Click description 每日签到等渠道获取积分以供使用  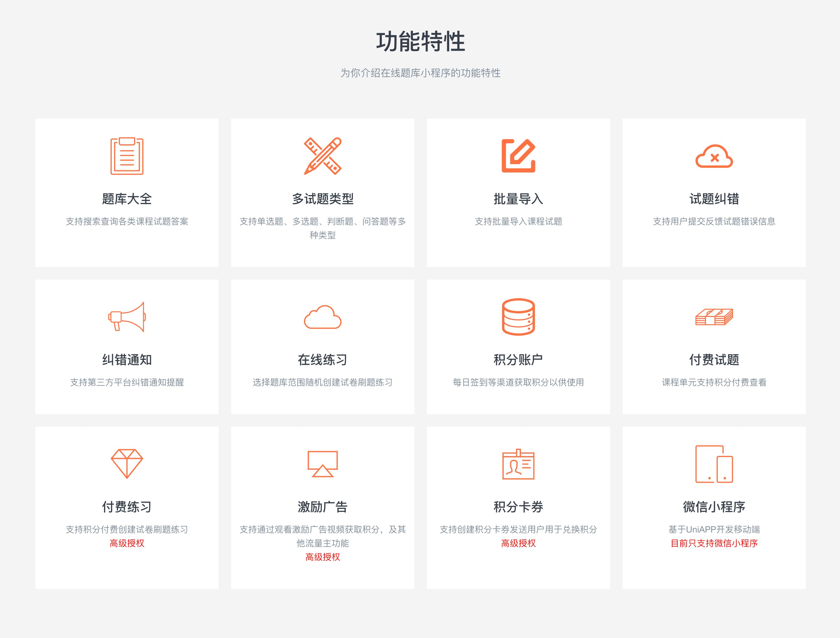tap(518, 382)
